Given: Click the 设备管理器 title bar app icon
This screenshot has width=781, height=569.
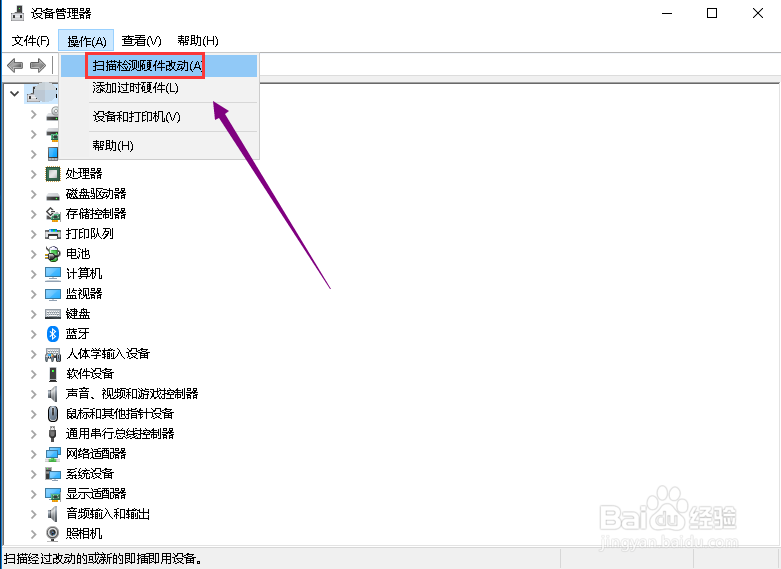Looking at the screenshot, I should point(17,13).
